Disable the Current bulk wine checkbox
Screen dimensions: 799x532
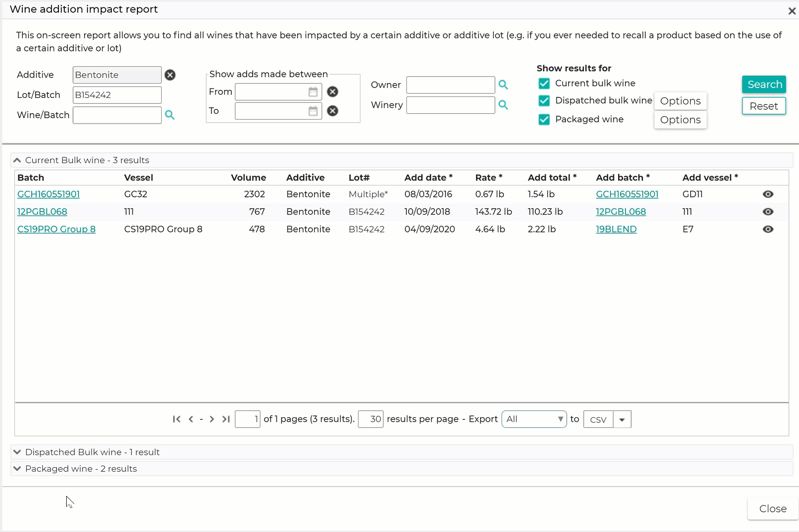(544, 83)
